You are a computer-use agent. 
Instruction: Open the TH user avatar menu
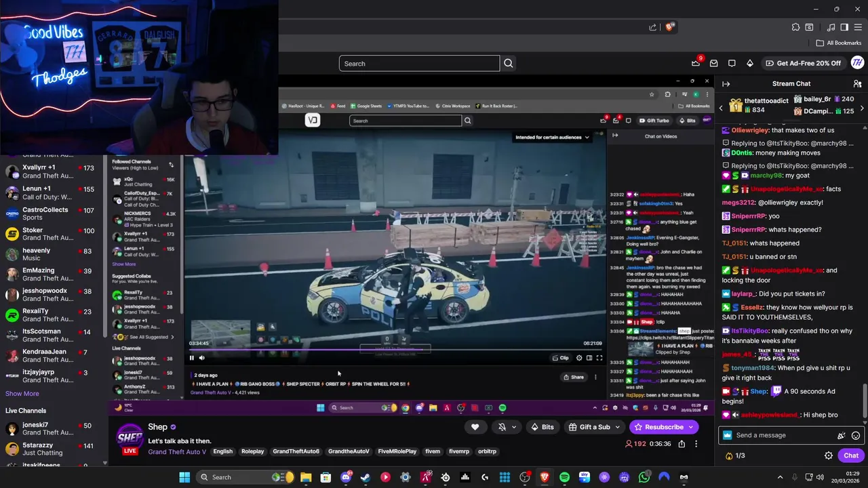click(857, 63)
